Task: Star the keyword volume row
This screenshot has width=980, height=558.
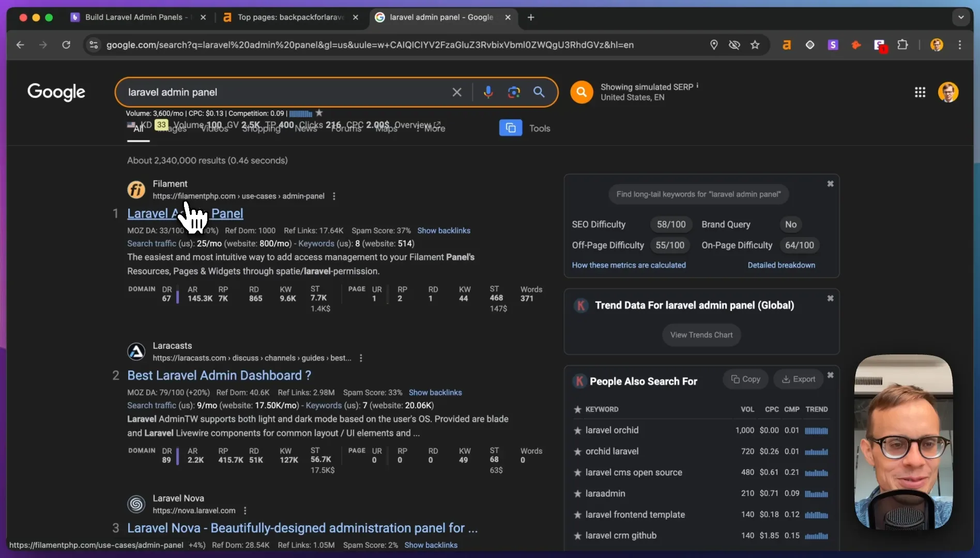Action: [319, 113]
